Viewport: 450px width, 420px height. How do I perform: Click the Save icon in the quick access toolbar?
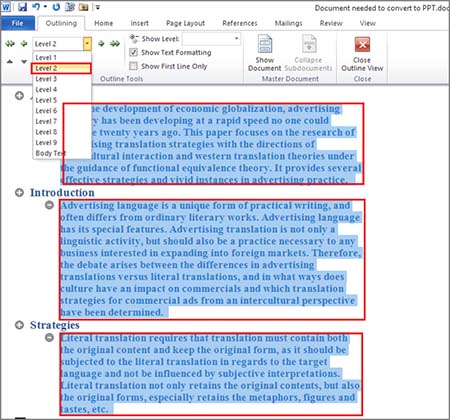pos(22,7)
